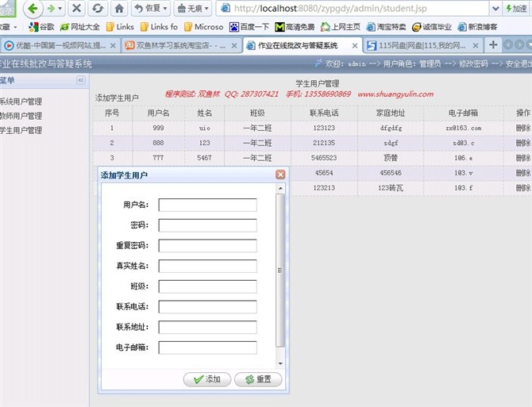This screenshot has width=532, height=407.
Task: Close the 优酷 tab
Action: pyautogui.click(x=114, y=45)
